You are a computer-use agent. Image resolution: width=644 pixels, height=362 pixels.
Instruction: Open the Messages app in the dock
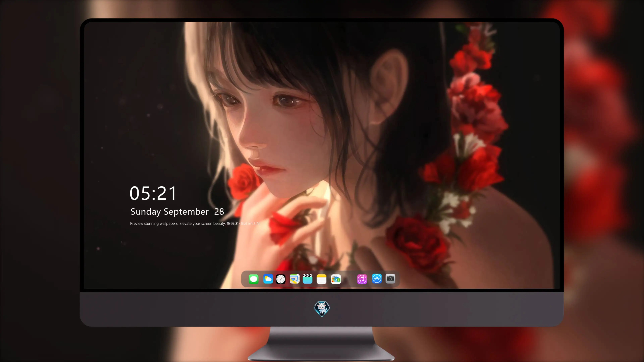(254, 279)
